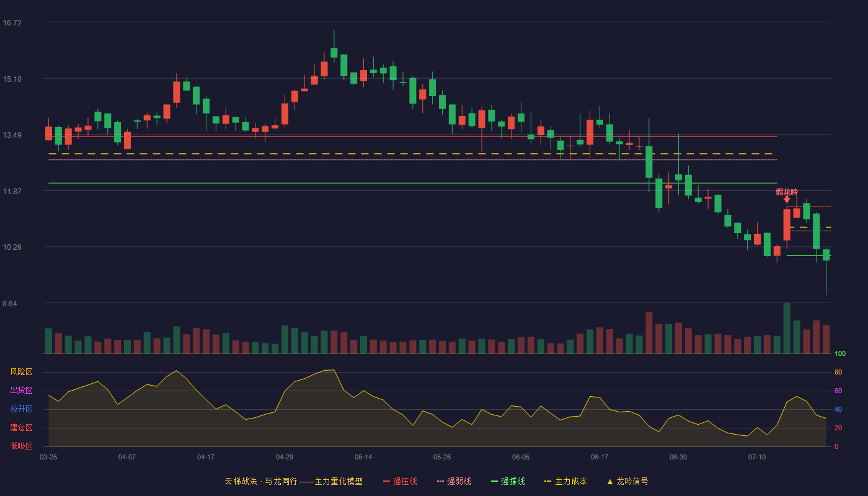
Task: Click the 04-29 date label
Action: pyautogui.click(x=285, y=457)
